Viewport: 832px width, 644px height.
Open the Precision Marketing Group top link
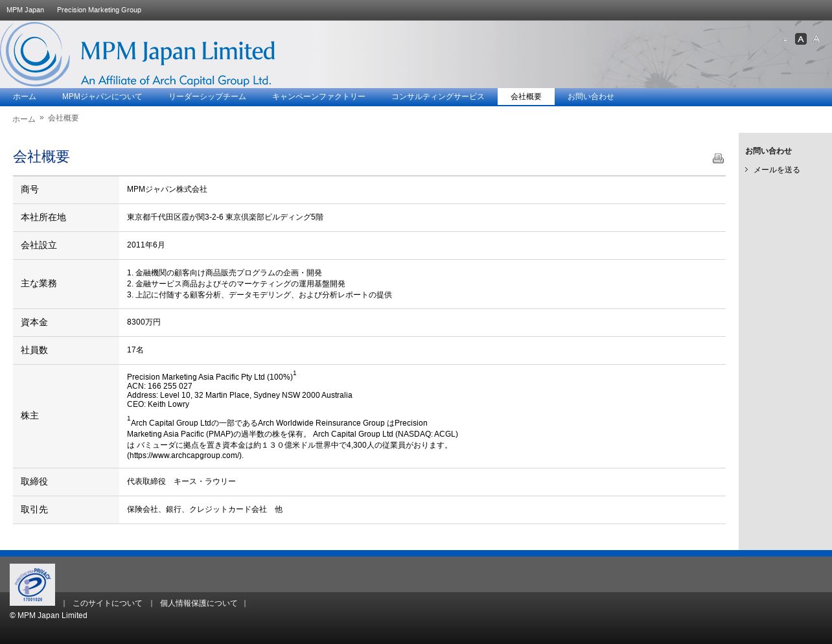tap(99, 10)
